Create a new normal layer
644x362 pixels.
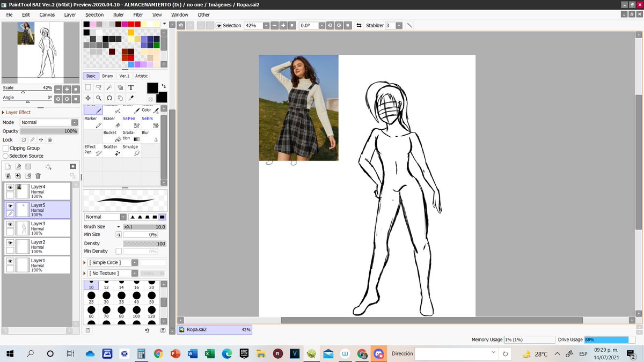8,167
